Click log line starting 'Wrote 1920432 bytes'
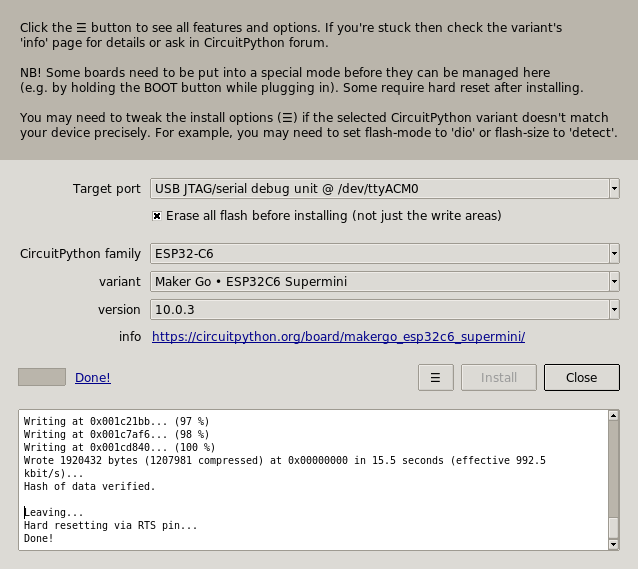 (x=284, y=467)
